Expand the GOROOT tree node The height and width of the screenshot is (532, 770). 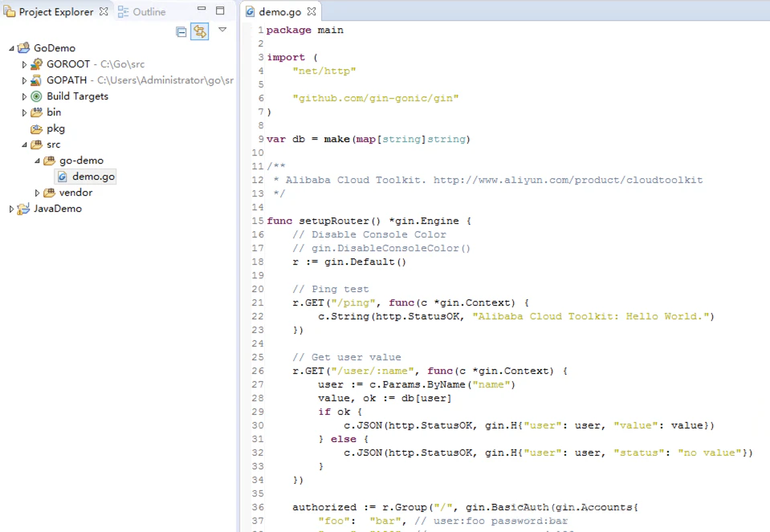tap(24, 64)
